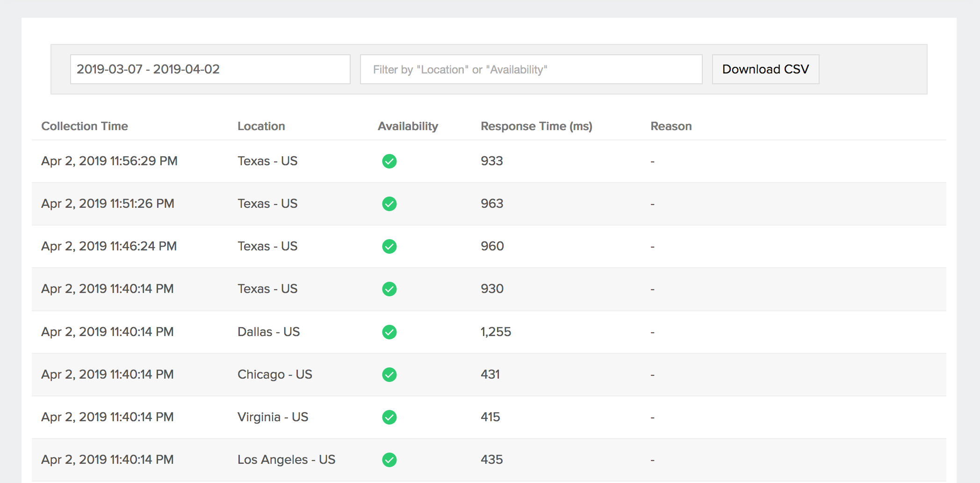Image resolution: width=980 pixels, height=483 pixels.
Task: Click Chicago - US availability check icon
Action: coord(389,374)
